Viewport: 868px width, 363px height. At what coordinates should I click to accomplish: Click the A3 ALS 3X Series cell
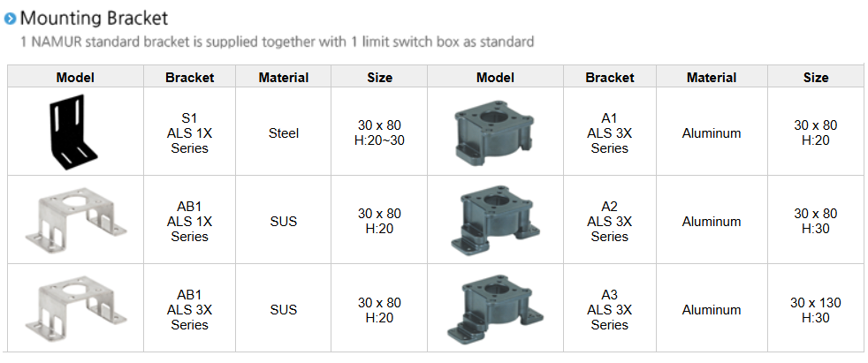(x=609, y=310)
